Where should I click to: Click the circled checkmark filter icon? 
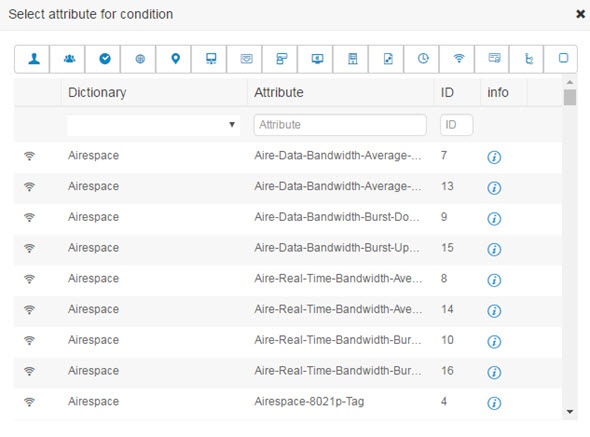[x=105, y=59]
